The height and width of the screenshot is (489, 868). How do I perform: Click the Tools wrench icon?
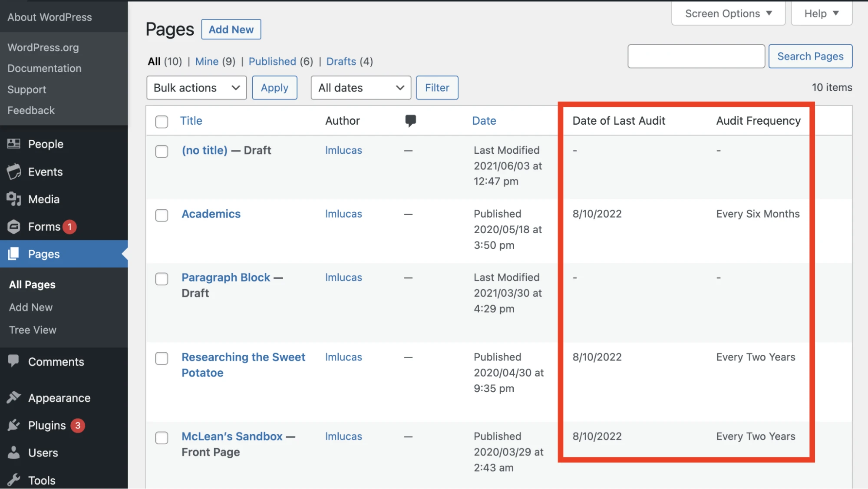14,480
